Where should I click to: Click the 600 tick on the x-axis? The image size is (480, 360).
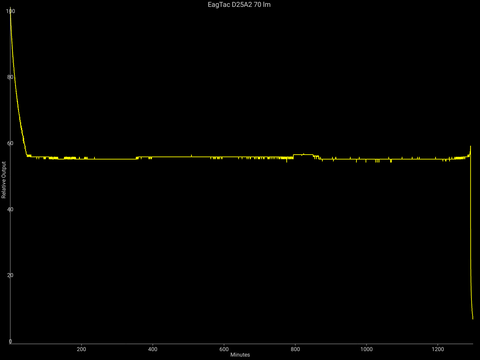tap(224, 349)
